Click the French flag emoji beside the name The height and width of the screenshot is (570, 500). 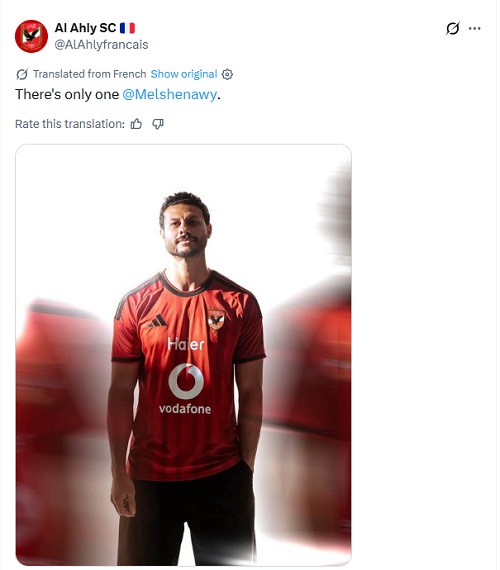tap(127, 28)
